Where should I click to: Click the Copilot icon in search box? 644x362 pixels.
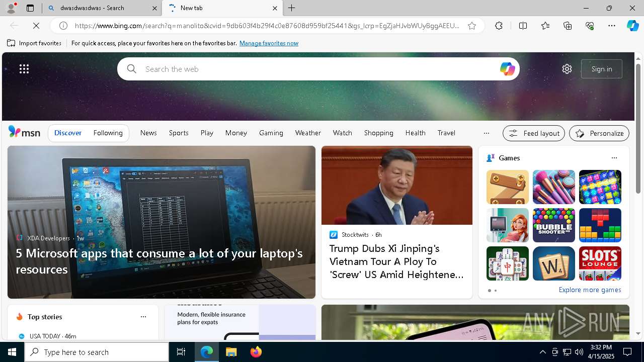point(507,69)
